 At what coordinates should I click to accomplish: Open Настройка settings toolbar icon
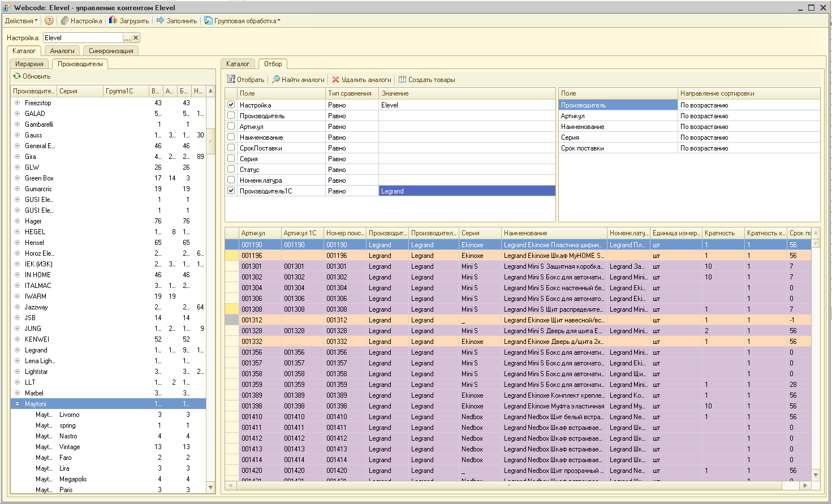click(65, 20)
